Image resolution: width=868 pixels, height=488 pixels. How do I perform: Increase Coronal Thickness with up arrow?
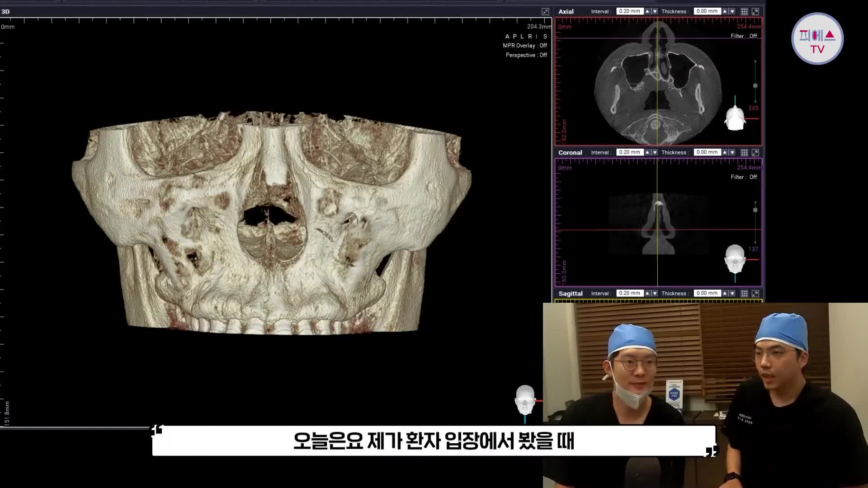tap(725, 152)
